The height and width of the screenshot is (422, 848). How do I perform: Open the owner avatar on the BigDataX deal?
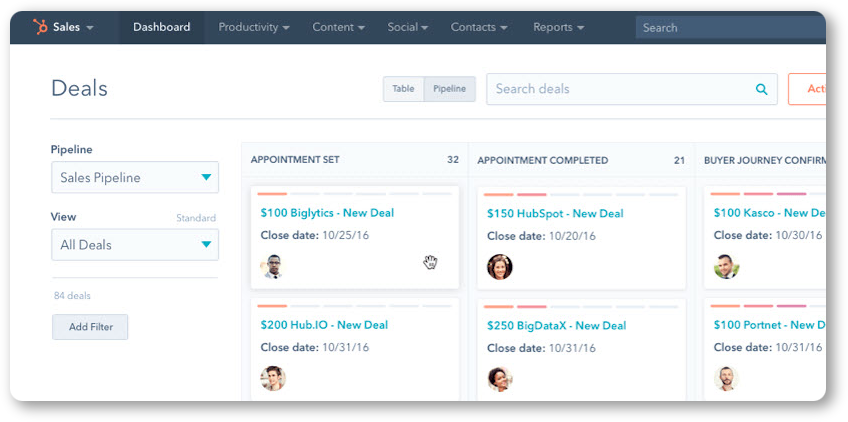499,379
